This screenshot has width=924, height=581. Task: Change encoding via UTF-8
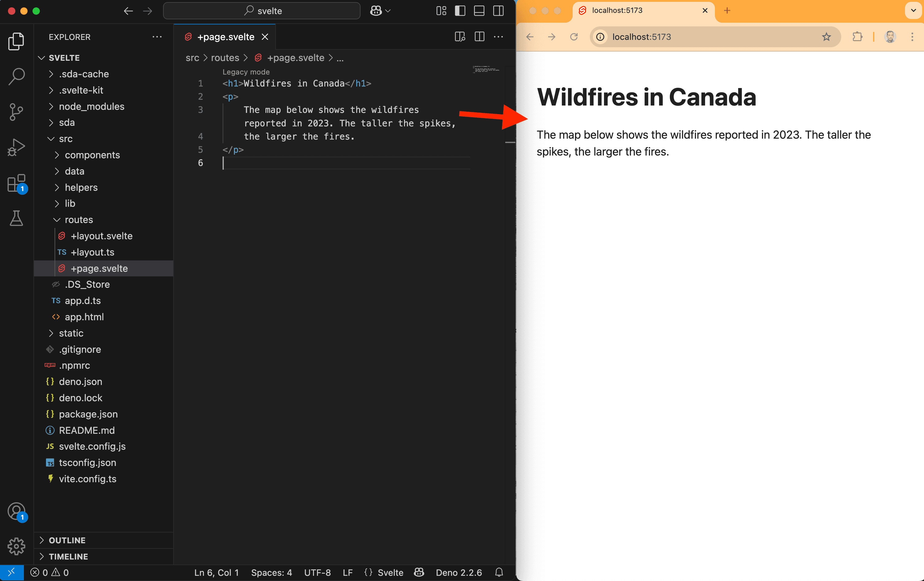[x=317, y=572]
